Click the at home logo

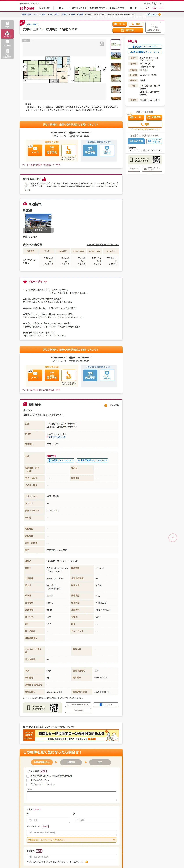tap(27, 8)
